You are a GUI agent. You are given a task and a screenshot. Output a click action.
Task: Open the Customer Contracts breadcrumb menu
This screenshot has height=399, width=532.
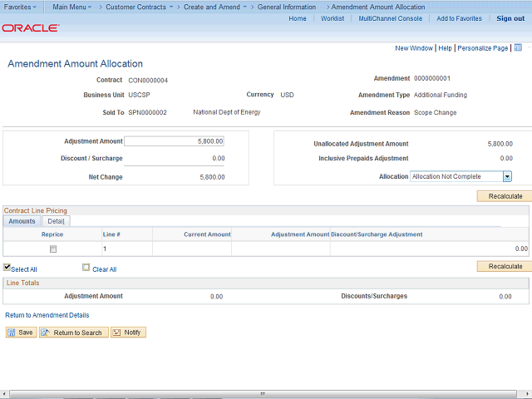pos(139,7)
